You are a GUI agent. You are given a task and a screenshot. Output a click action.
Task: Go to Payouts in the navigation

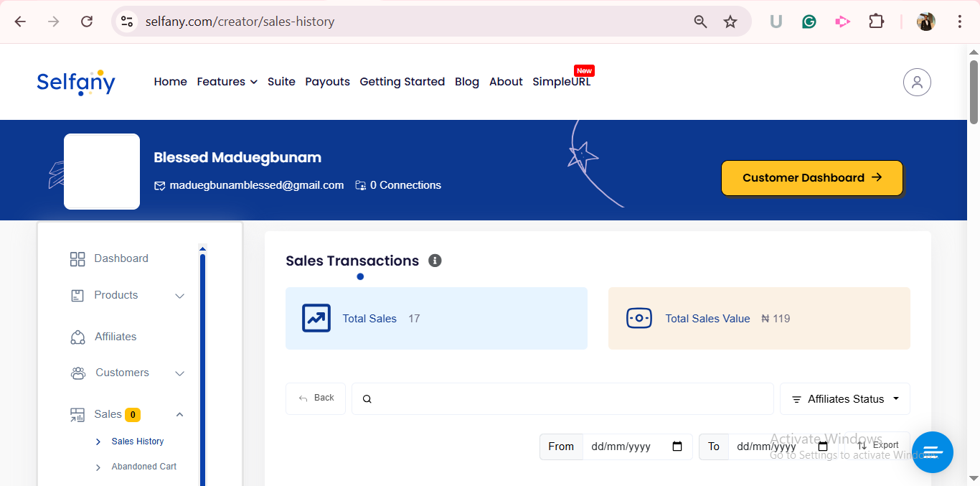[328, 82]
